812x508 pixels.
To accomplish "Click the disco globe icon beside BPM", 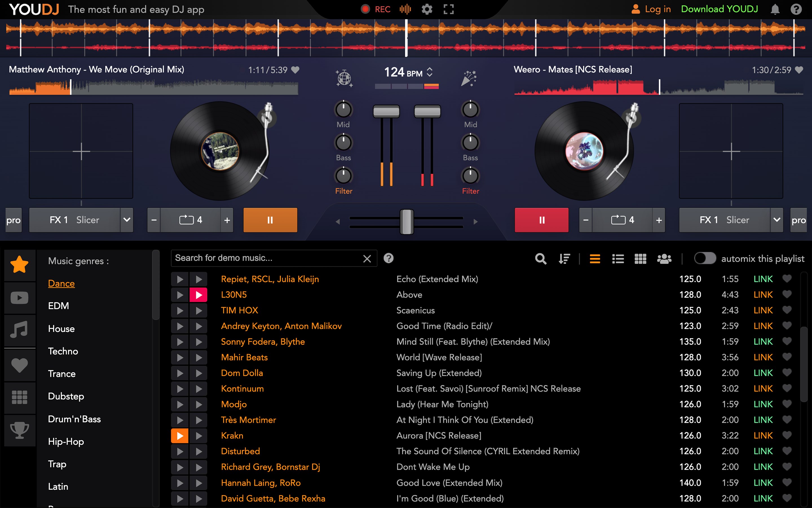I will pyautogui.click(x=344, y=79).
